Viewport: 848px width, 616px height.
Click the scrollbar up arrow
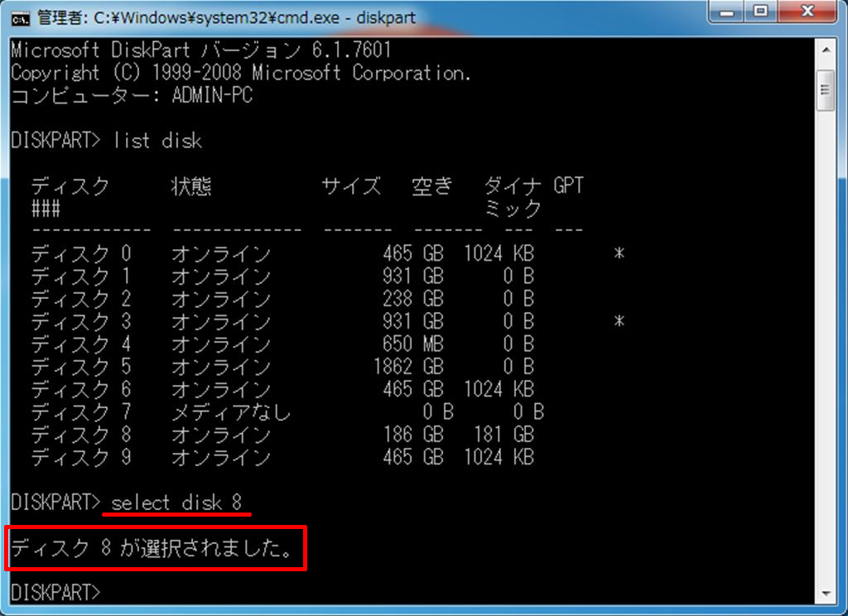click(x=826, y=50)
